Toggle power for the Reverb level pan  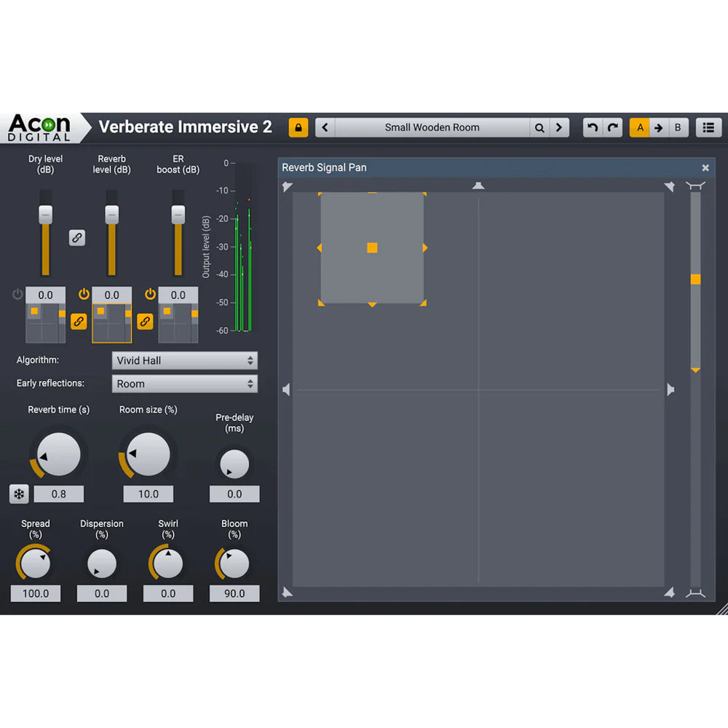[84, 294]
